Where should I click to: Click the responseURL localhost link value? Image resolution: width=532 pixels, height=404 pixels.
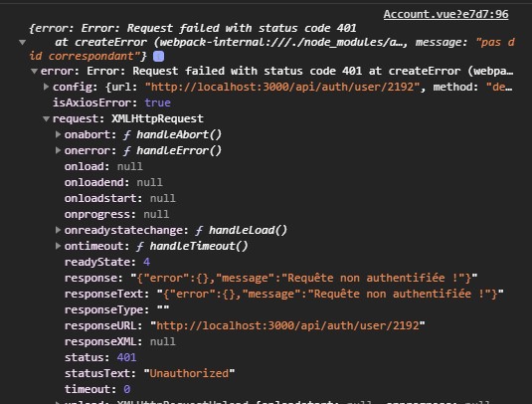click(287, 325)
